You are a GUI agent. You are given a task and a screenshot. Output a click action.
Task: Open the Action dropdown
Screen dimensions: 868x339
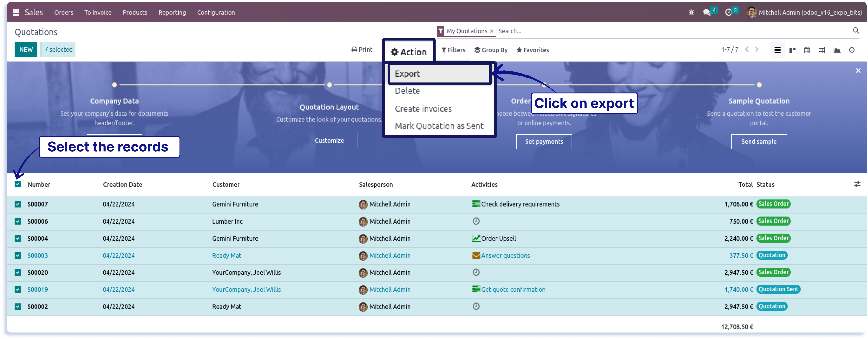coord(408,52)
